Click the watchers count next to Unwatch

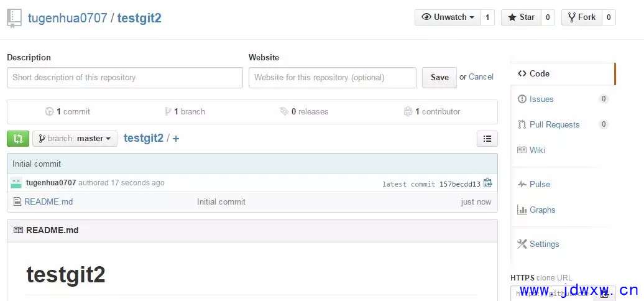(x=487, y=17)
